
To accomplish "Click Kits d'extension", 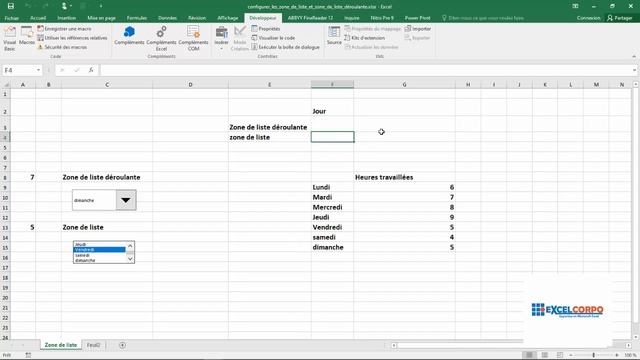I will click(364, 38).
